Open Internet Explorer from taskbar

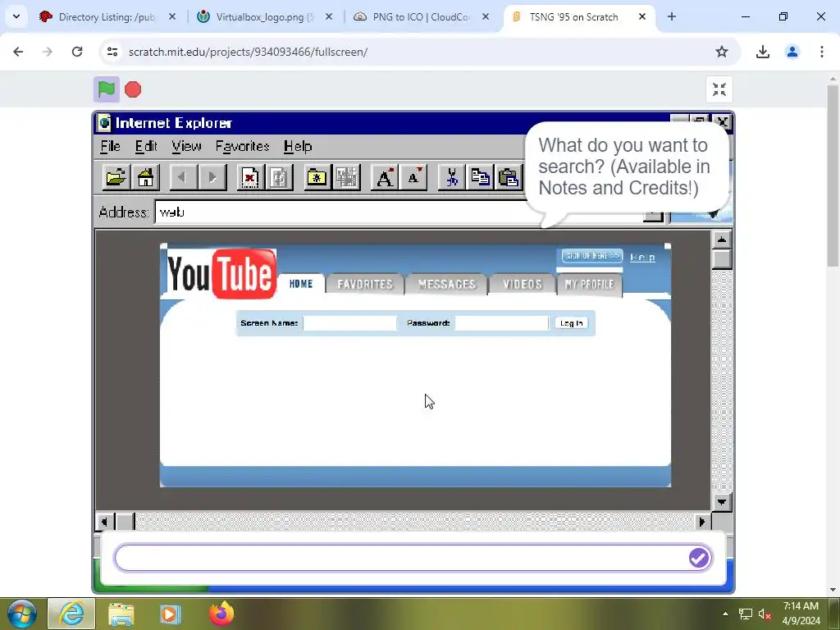point(72,614)
